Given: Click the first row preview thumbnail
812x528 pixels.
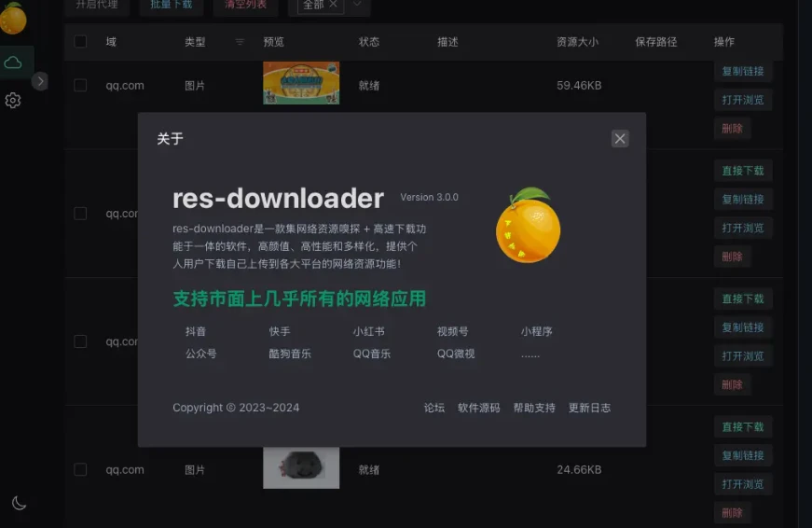Looking at the screenshot, I should pos(301,83).
